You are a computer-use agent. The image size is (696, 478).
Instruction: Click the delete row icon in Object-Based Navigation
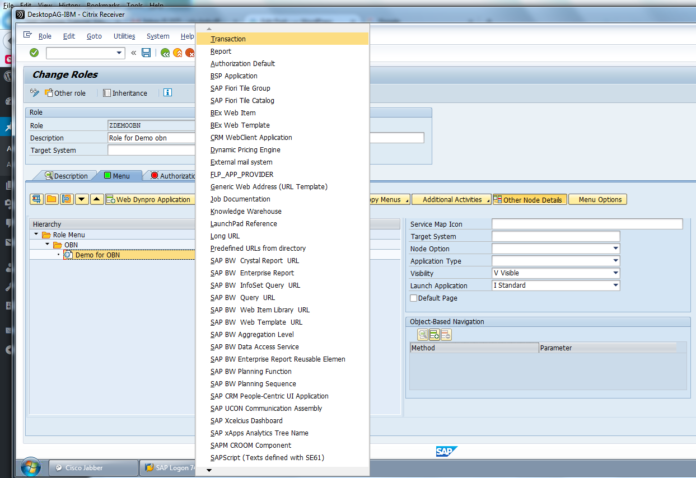tap(446, 335)
